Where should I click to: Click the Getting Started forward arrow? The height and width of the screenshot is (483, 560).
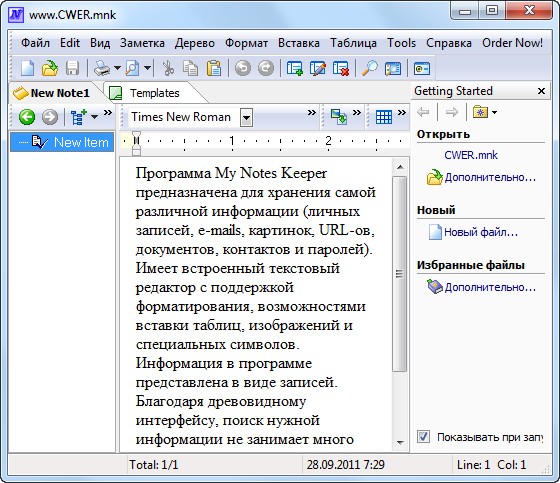click(452, 113)
